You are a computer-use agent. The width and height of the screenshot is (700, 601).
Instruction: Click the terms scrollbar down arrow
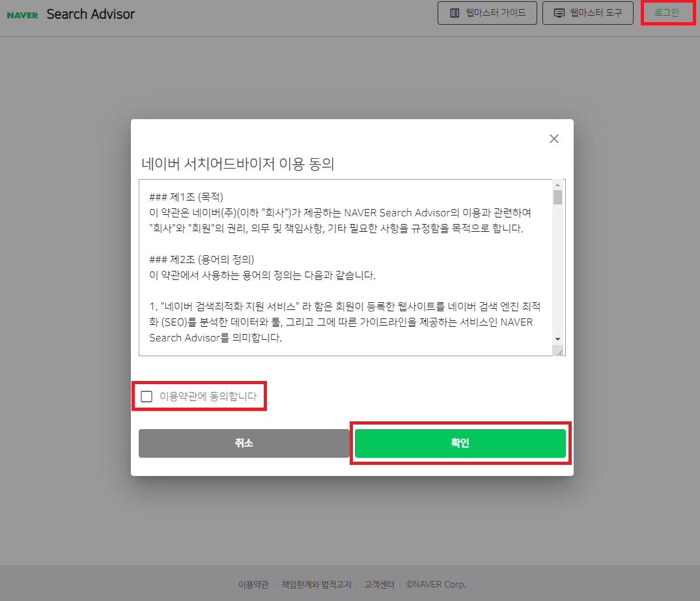click(x=557, y=339)
